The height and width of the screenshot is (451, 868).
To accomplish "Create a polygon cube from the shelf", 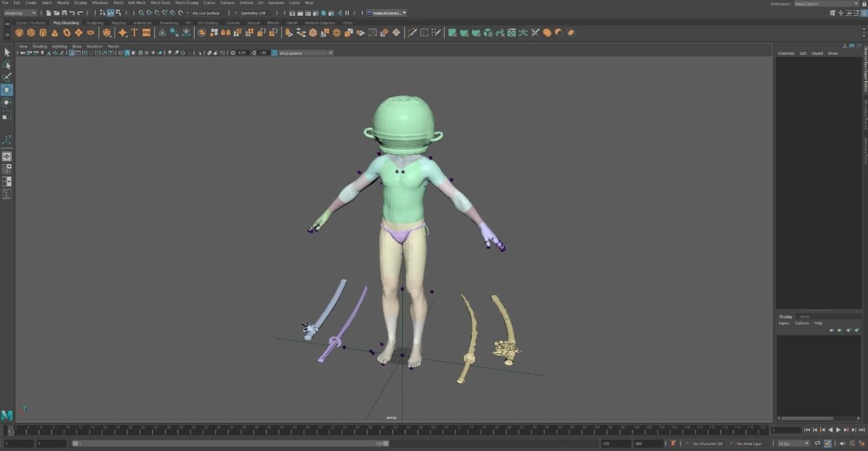I will (x=32, y=32).
